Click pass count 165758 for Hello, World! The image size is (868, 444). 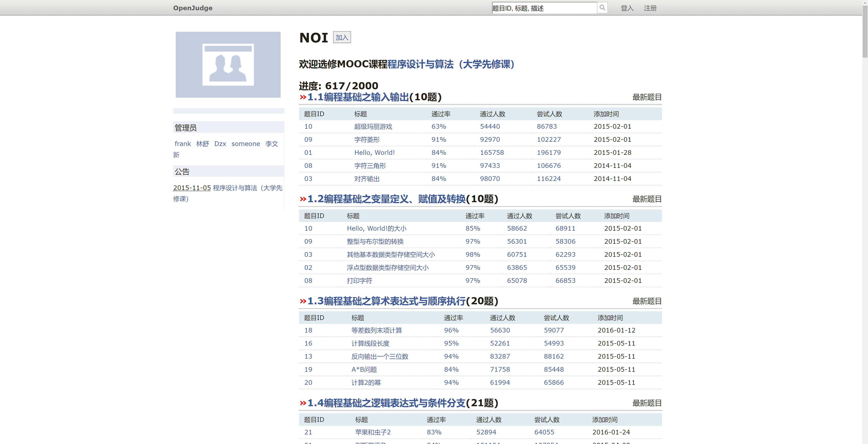point(492,152)
